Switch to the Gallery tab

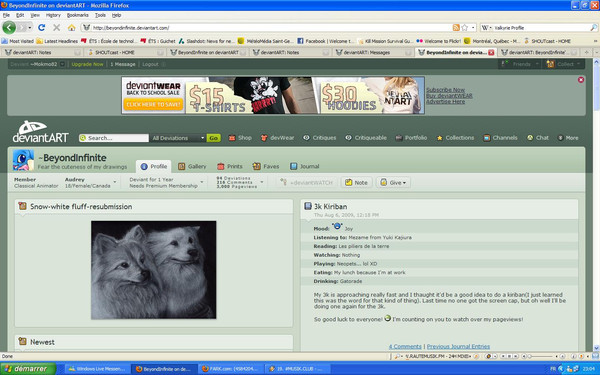[192, 166]
